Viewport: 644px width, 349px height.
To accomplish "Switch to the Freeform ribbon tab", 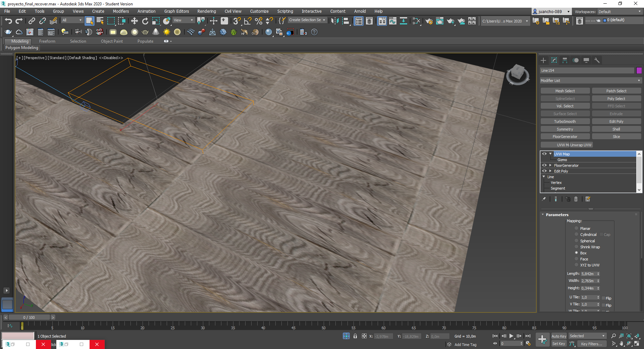I will click(47, 41).
